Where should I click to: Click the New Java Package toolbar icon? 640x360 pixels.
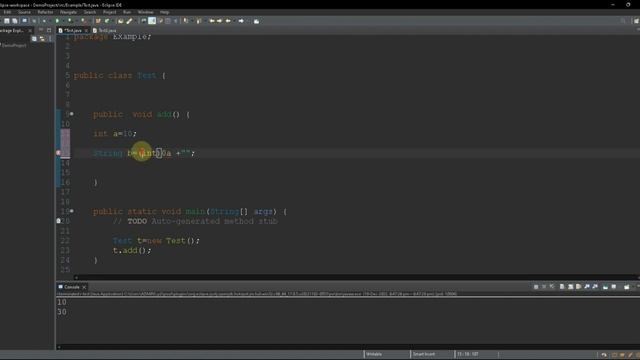coord(98,21)
